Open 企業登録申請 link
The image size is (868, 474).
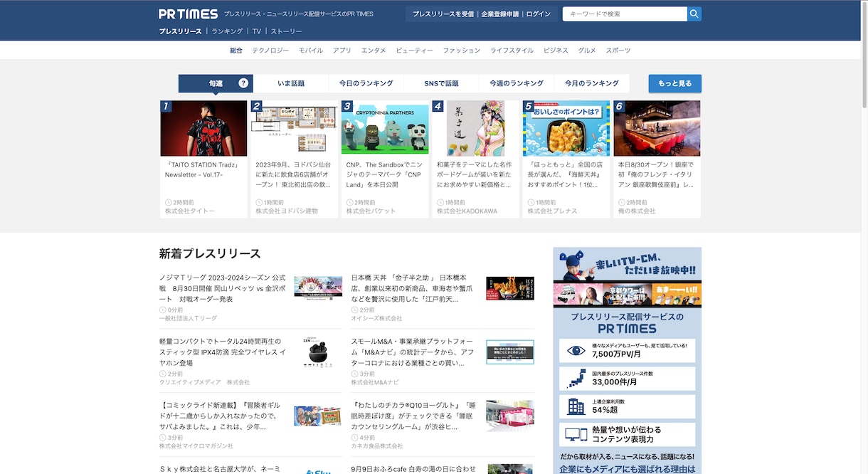pos(499,14)
